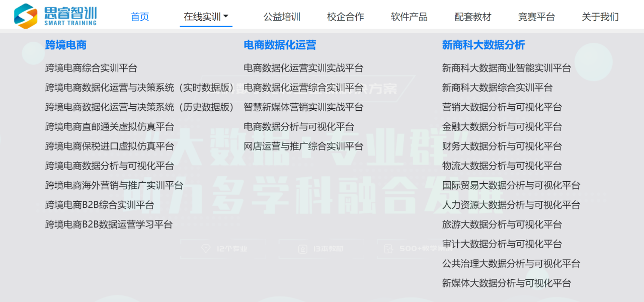The image size is (644, 302).
Task: Open 金融大数据分析与可视化平台 link
Action: [502, 127]
